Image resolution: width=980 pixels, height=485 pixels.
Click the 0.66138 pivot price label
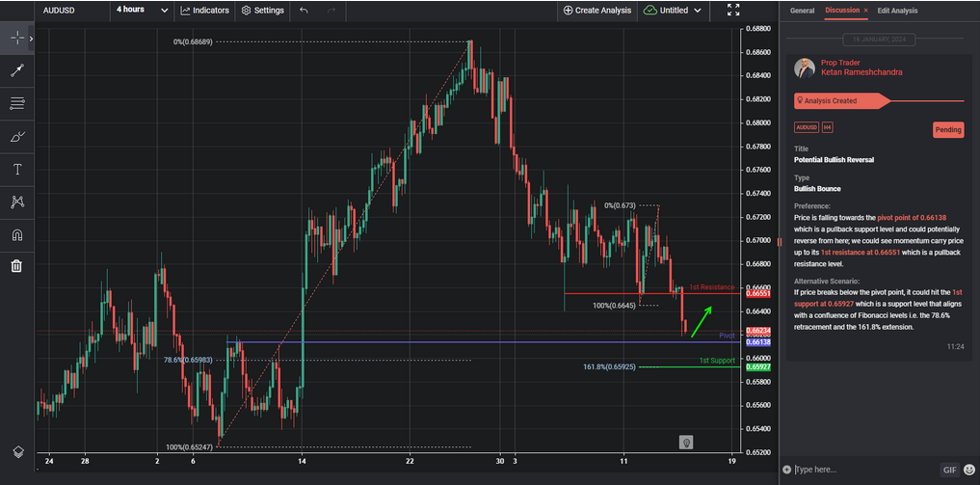(756, 342)
